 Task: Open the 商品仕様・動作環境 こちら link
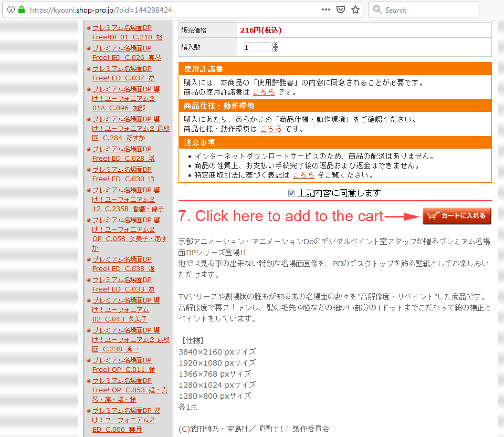271,129
